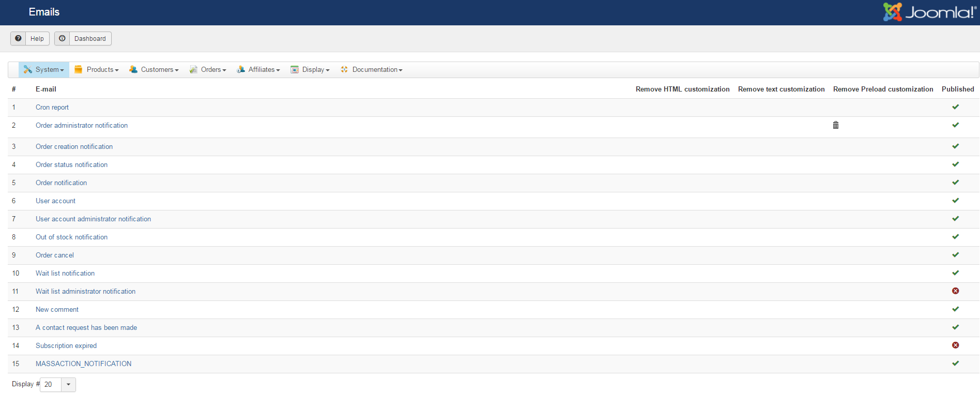Viewport: 980px width, 393px height.
Task: Publish the Subscription expired email
Action: (x=956, y=345)
